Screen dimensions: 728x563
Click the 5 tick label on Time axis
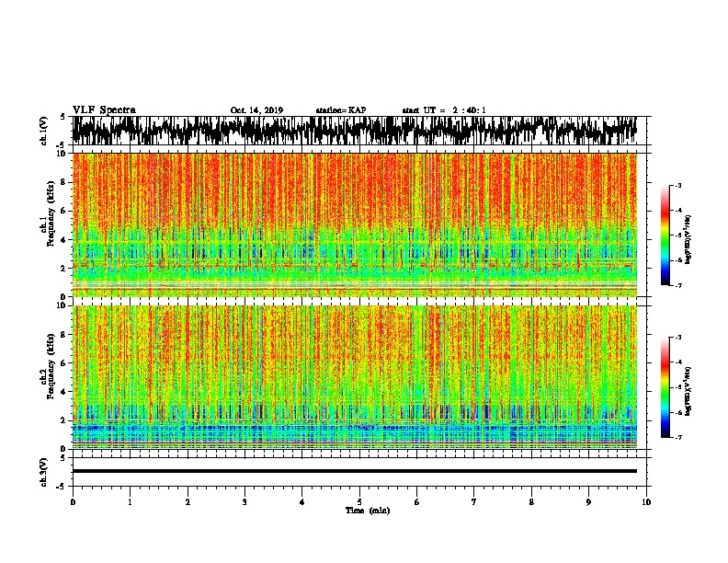(x=359, y=502)
